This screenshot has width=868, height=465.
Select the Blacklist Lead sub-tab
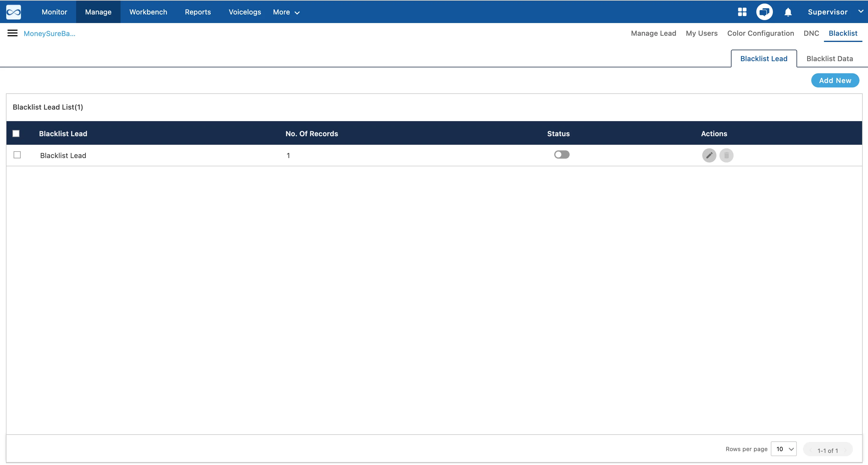tap(763, 58)
